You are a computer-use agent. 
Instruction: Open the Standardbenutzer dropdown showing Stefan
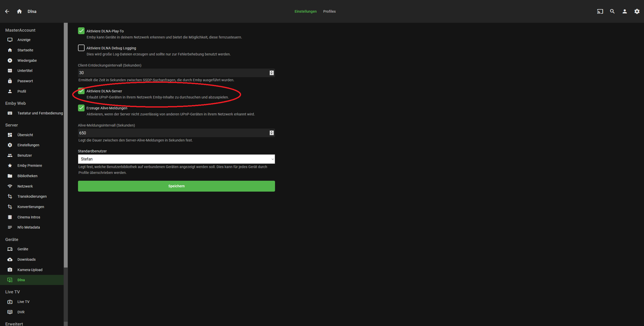(176, 159)
